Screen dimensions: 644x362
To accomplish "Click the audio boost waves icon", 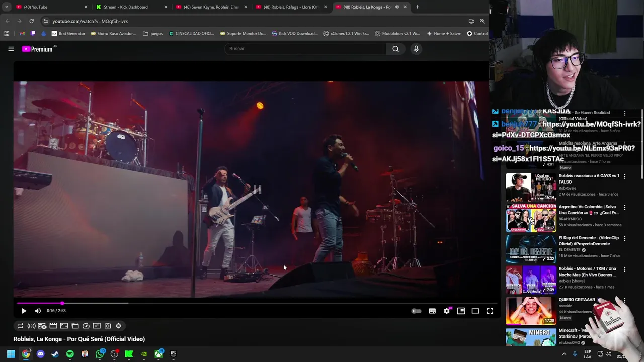I will pyautogui.click(x=31, y=326).
